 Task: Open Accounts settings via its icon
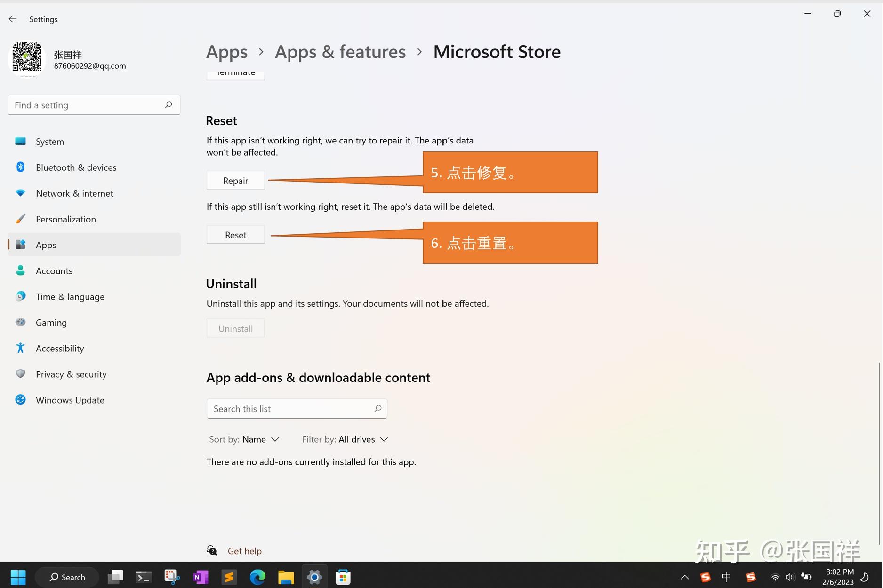(x=20, y=270)
